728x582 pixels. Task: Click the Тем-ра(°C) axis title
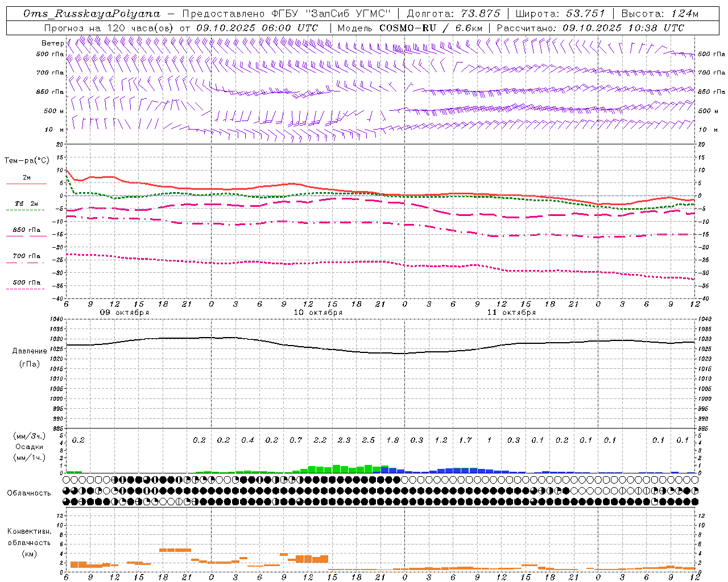[27, 161]
